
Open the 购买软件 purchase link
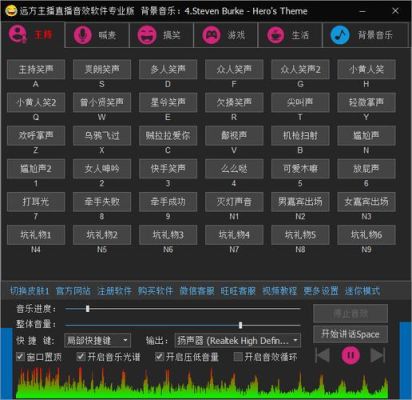[156, 291]
